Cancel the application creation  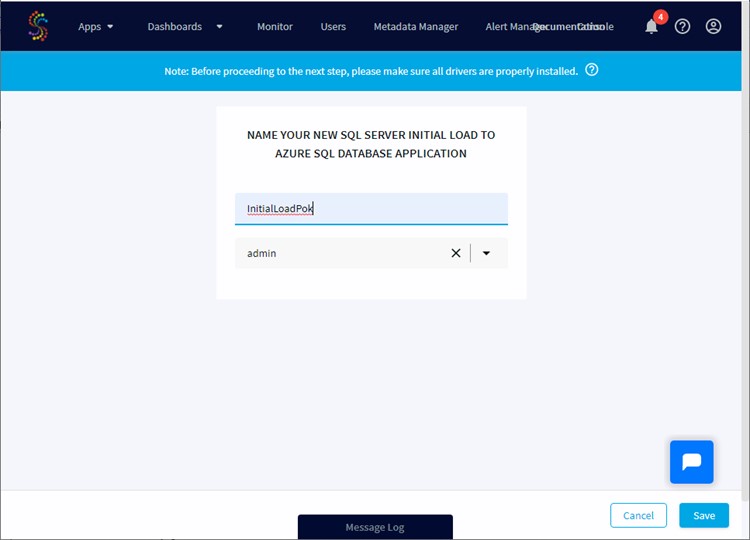pyautogui.click(x=638, y=515)
